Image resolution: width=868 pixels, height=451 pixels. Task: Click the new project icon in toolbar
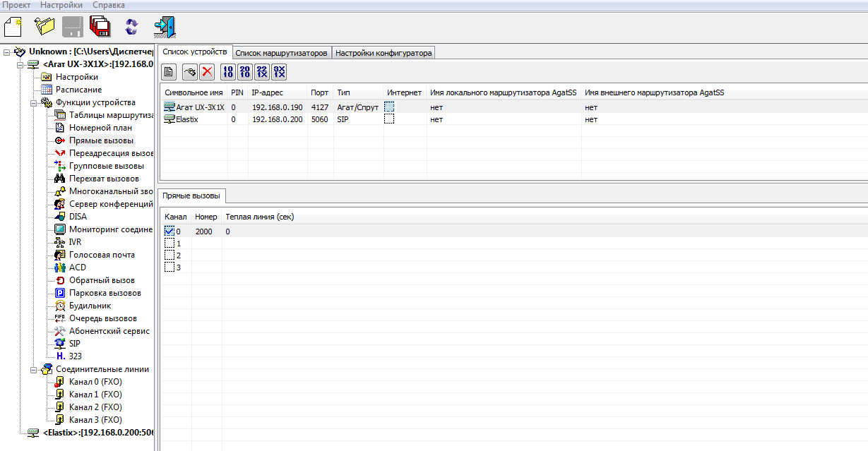(13, 27)
